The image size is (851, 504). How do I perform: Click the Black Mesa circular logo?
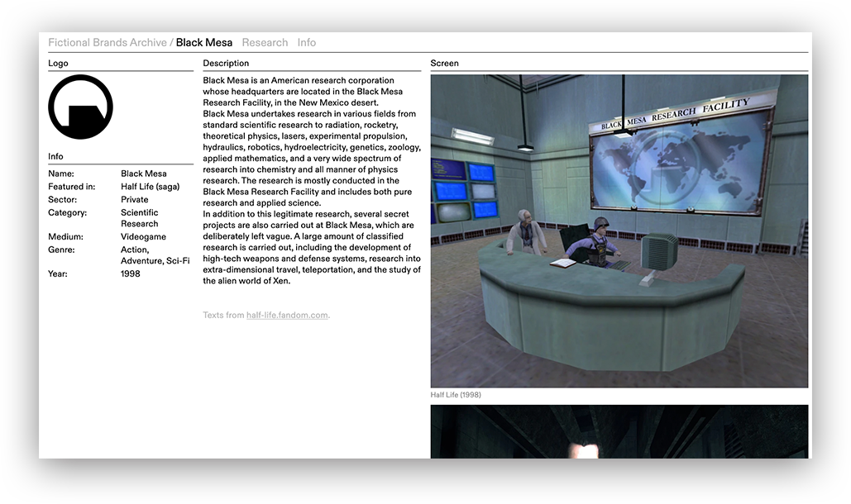[80, 107]
